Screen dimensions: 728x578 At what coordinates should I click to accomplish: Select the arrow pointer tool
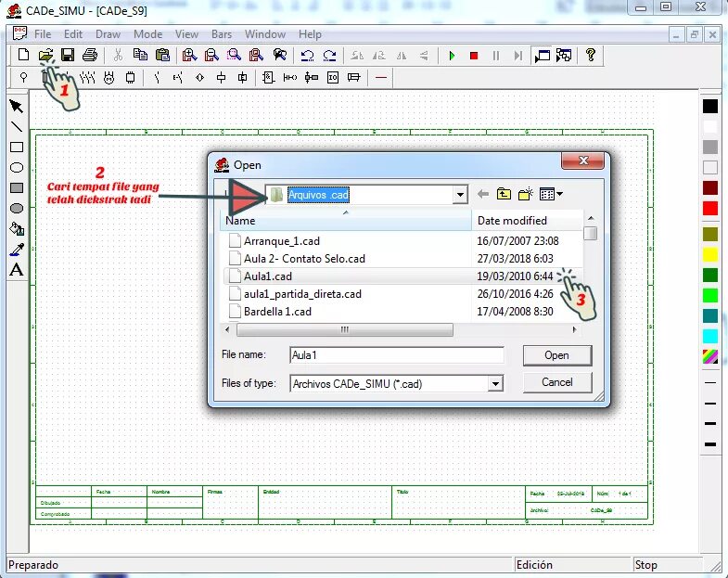point(17,107)
